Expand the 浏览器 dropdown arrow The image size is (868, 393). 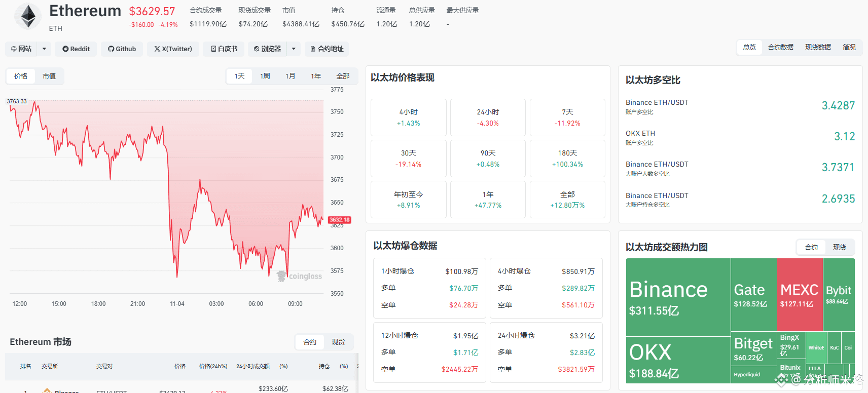[x=294, y=49]
